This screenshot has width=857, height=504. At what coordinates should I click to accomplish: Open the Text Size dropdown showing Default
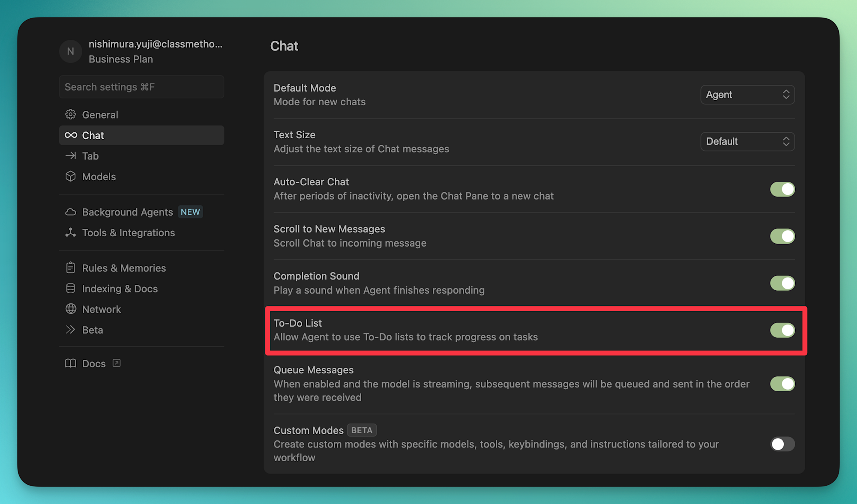[x=748, y=141]
